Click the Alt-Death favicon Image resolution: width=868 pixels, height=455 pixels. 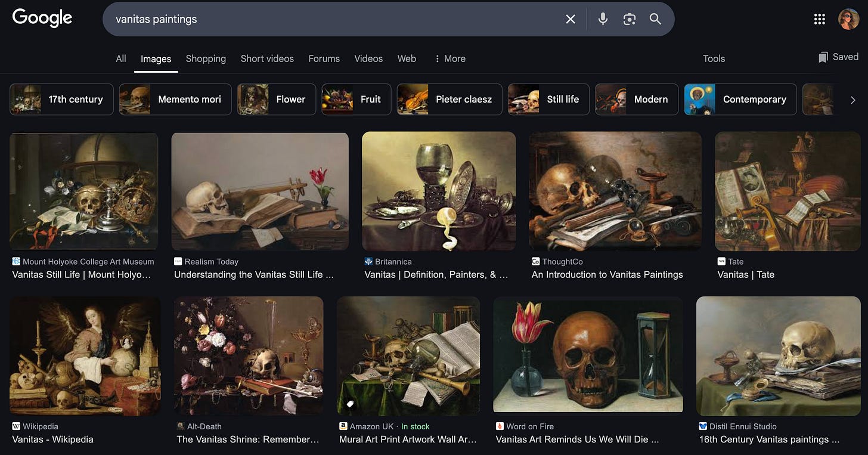tap(181, 426)
